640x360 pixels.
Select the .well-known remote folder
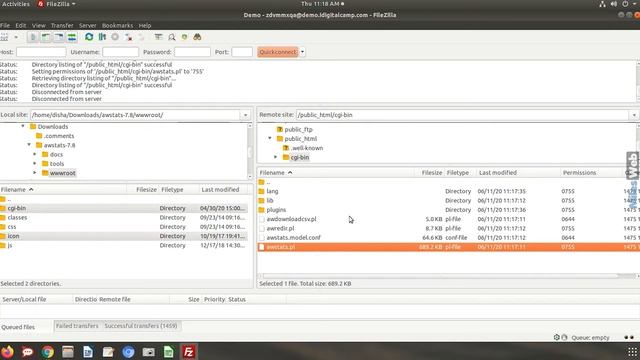[x=307, y=148]
